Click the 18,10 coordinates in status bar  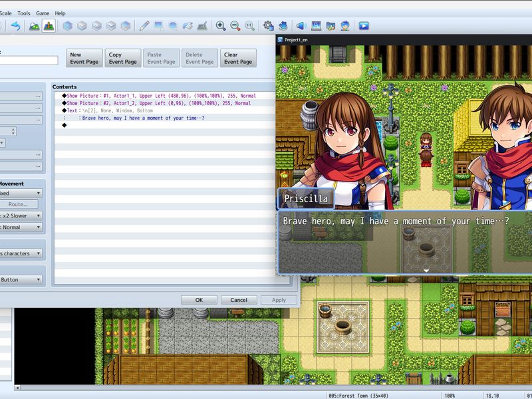click(492, 396)
